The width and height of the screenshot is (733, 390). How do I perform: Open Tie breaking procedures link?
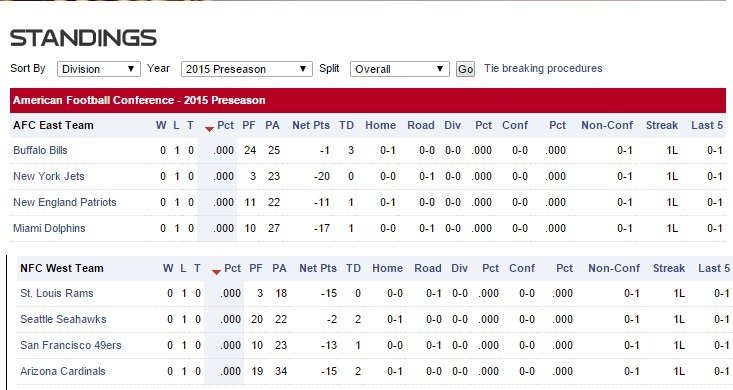tap(543, 68)
